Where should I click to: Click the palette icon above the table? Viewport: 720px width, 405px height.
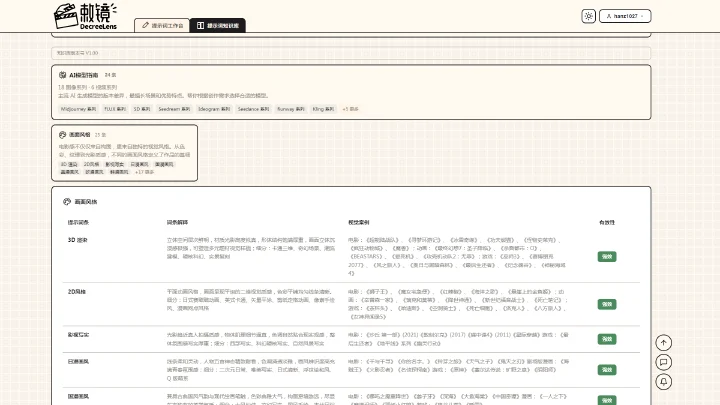pyautogui.click(x=67, y=202)
